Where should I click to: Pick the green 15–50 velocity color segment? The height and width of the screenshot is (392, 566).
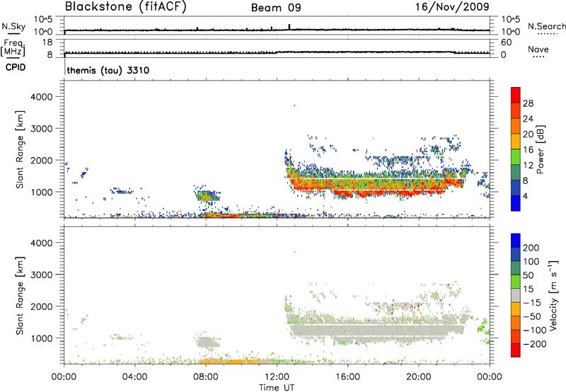[x=516, y=282]
